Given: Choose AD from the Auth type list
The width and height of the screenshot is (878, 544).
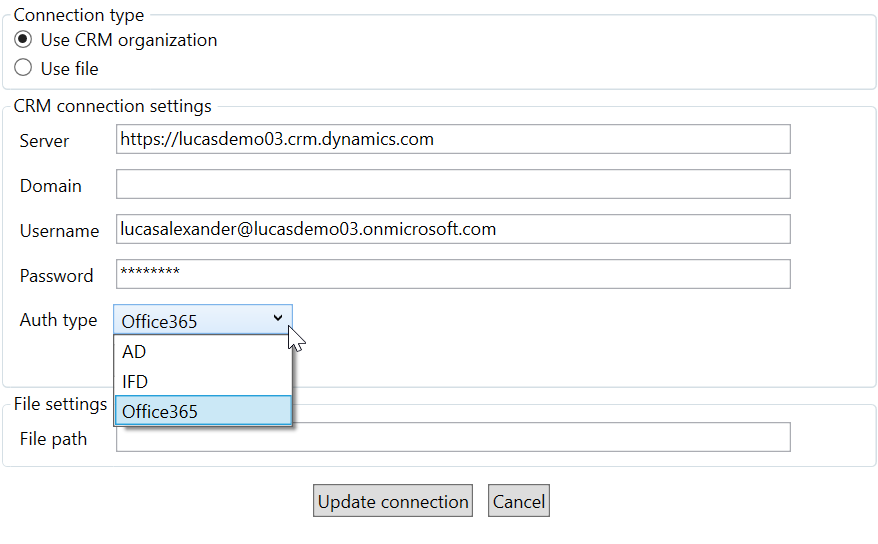Looking at the screenshot, I should (203, 351).
